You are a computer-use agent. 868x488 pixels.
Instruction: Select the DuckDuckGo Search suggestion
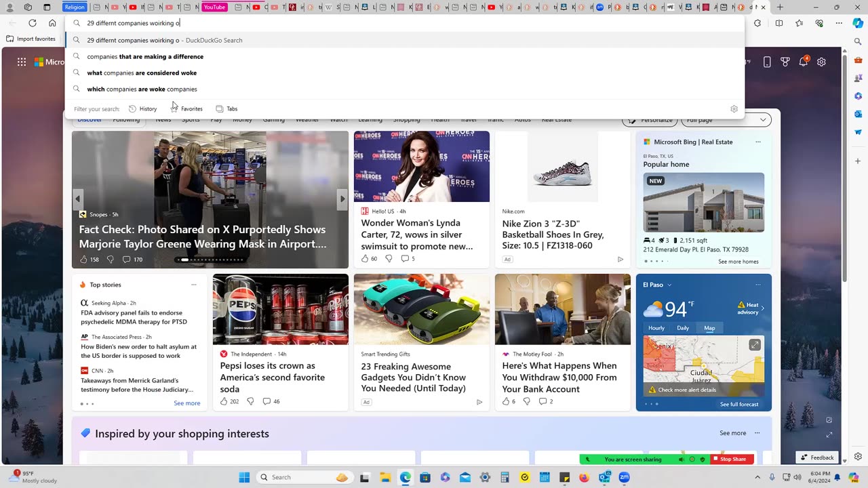(405, 40)
